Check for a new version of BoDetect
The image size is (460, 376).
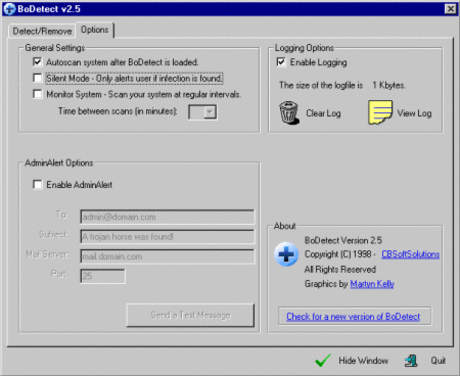[353, 317]
